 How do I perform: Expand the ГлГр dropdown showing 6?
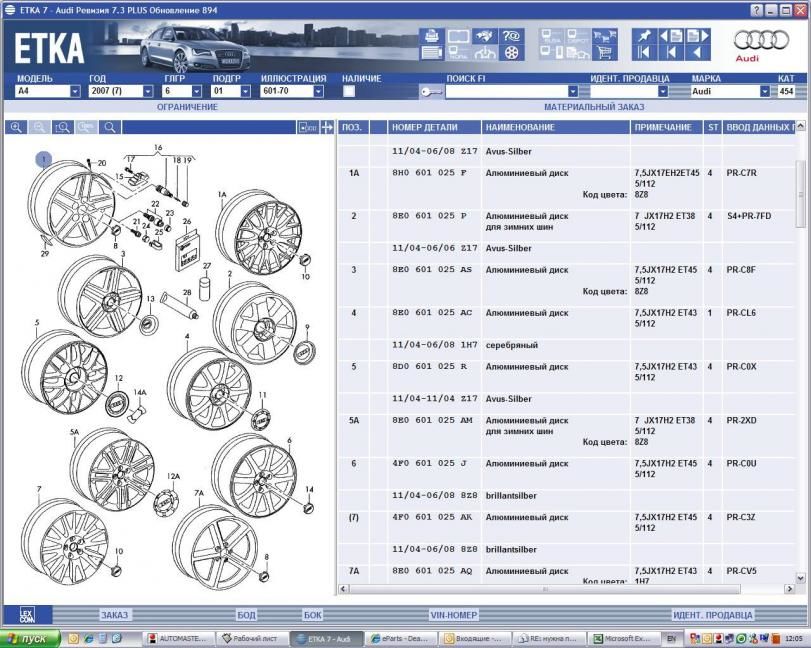197,92
